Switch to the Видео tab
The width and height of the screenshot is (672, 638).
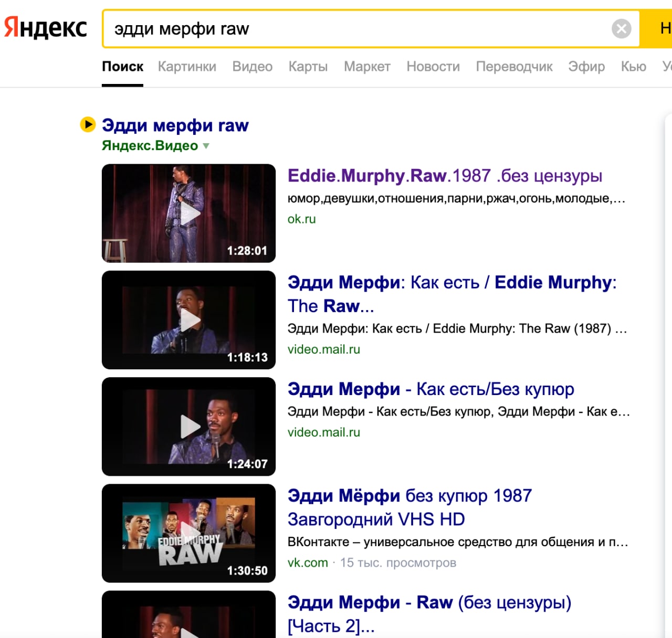pyautogui.click(x=253, y=67)
